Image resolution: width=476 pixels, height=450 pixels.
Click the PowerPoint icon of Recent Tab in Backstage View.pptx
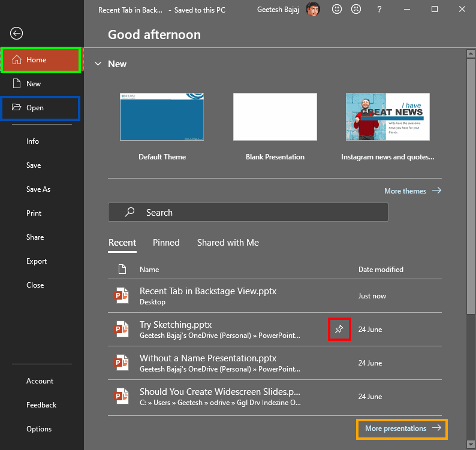pyautogui.click(x=122, y=295)
